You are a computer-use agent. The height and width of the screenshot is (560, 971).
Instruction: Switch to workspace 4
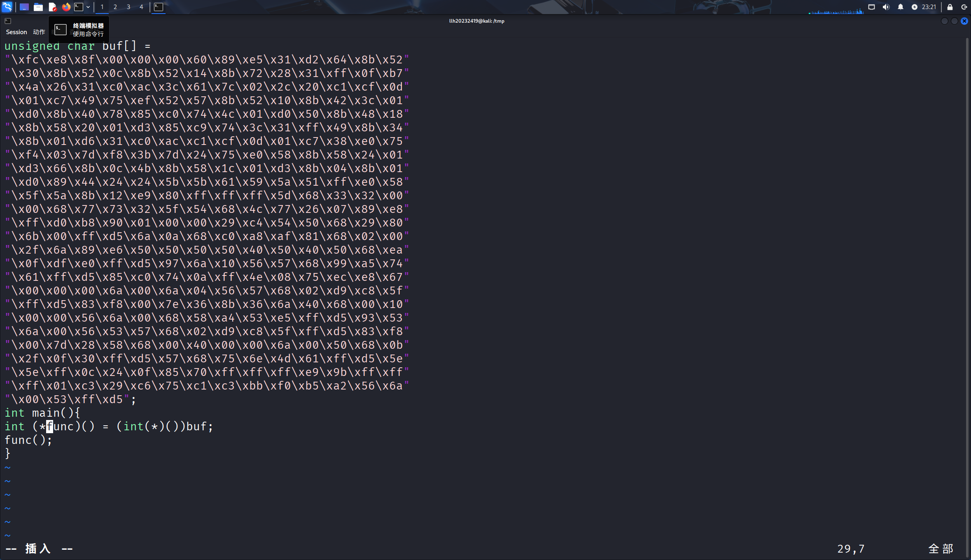click(141, 7)
